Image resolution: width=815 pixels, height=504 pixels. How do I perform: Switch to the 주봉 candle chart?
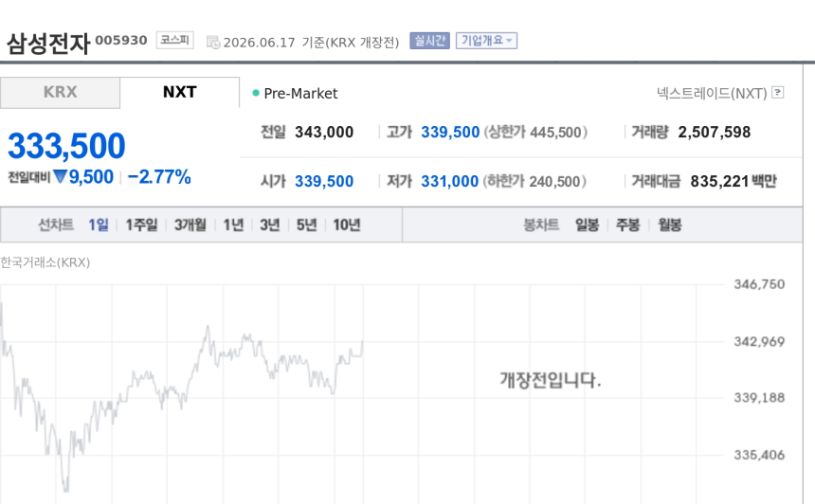[628, 225]
